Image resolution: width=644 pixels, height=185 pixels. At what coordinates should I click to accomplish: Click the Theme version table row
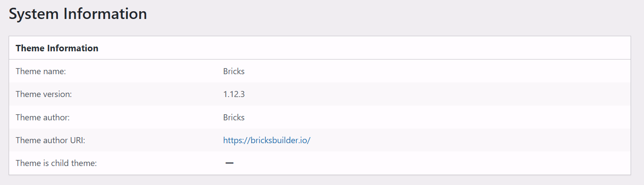tap(320, 94)
